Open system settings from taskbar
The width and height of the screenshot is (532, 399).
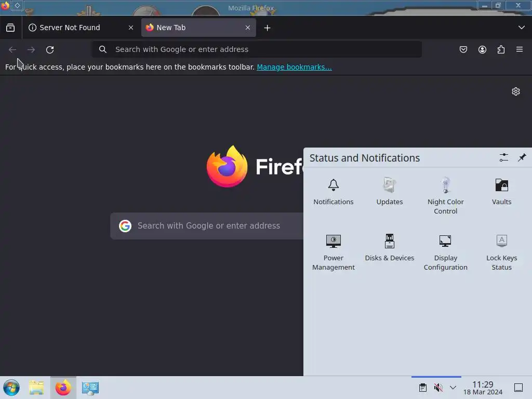90,388
